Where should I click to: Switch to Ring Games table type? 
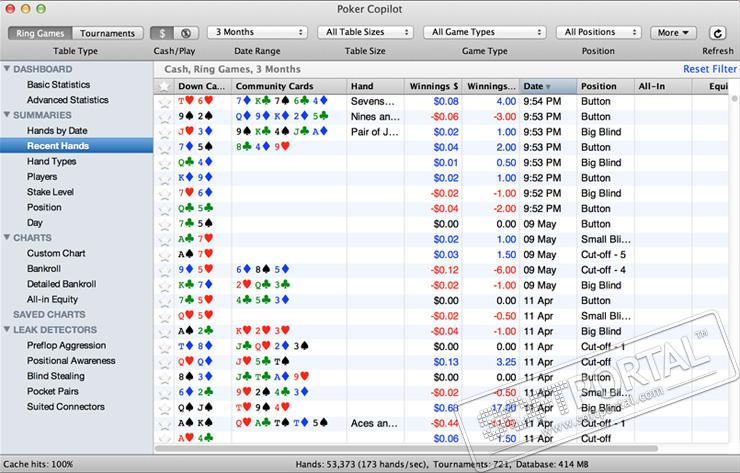click(x=40, y=33)
